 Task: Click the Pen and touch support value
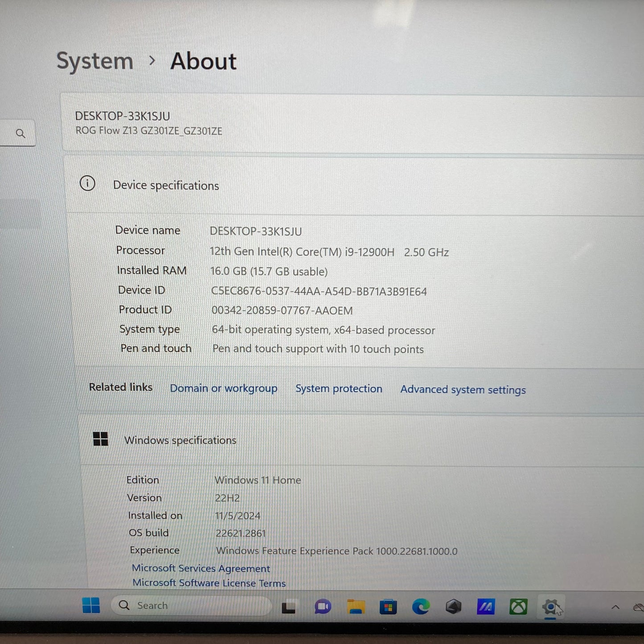318,349
